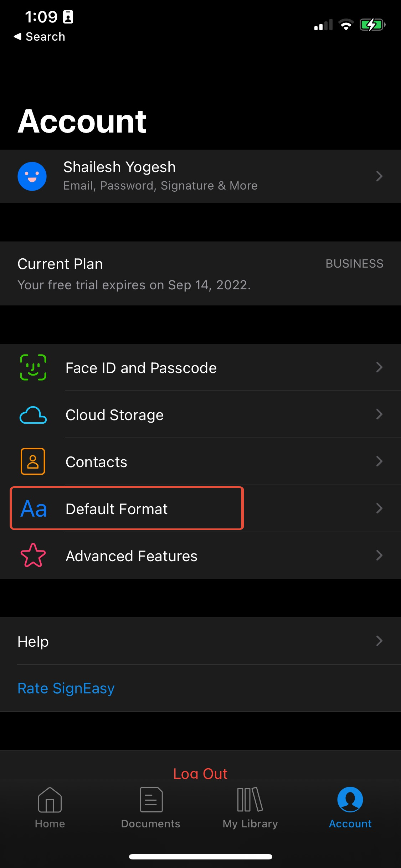Click the Rate SignEasy link
Viewport: 401px width, 868px height.
[x=66, y=688]
